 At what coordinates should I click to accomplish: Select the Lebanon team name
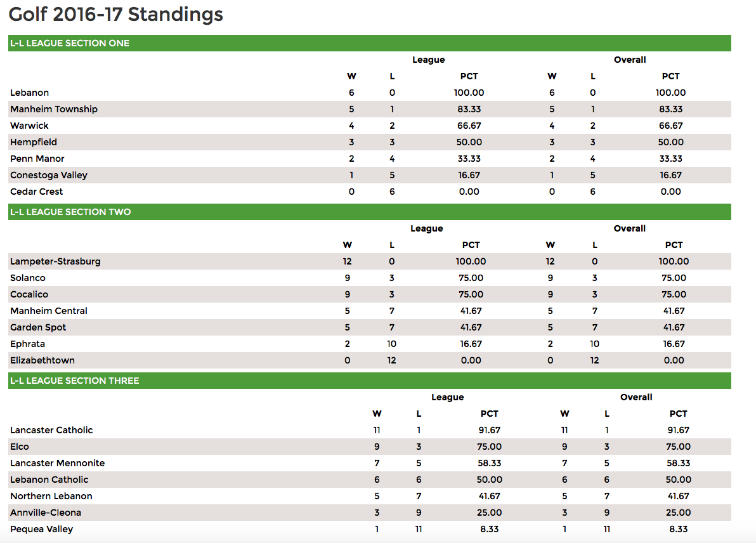click(29, 93)
